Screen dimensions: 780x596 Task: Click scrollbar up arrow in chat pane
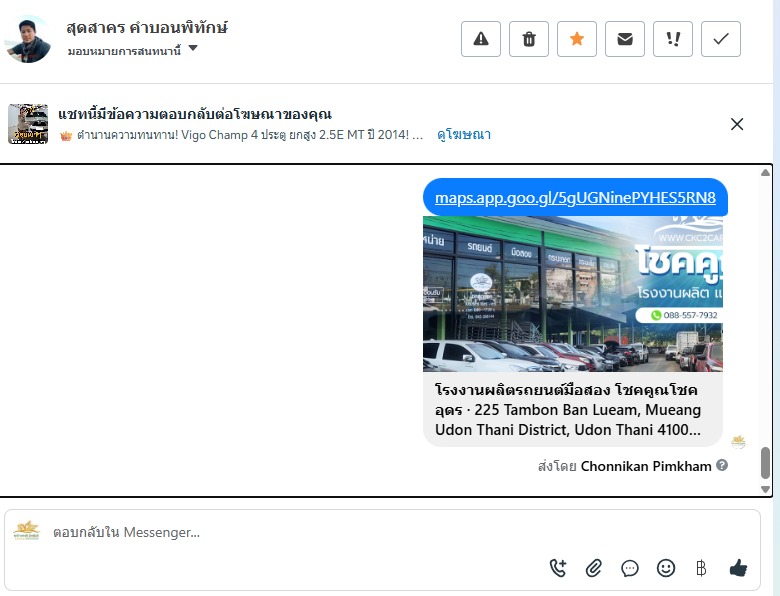tap(765, 173)
